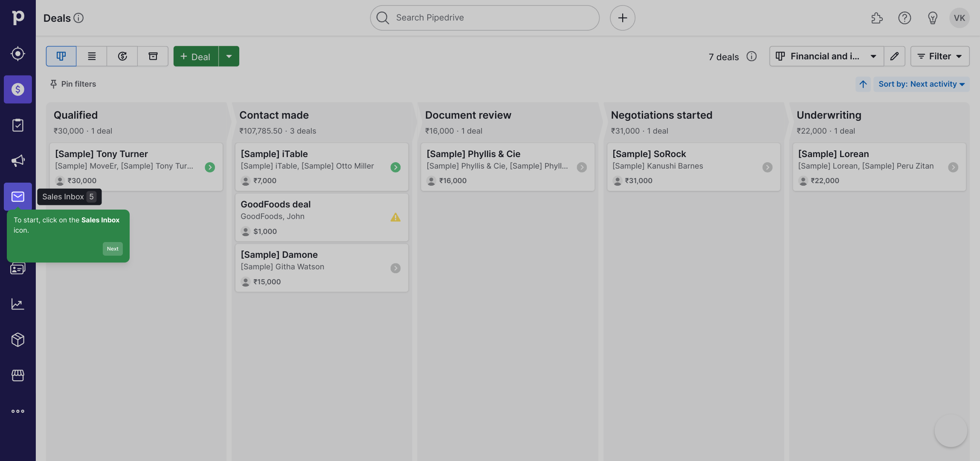Open Campaigns megaphone icon in sidebar
This screenshot has height=461, width=980.
click(18, 161)
